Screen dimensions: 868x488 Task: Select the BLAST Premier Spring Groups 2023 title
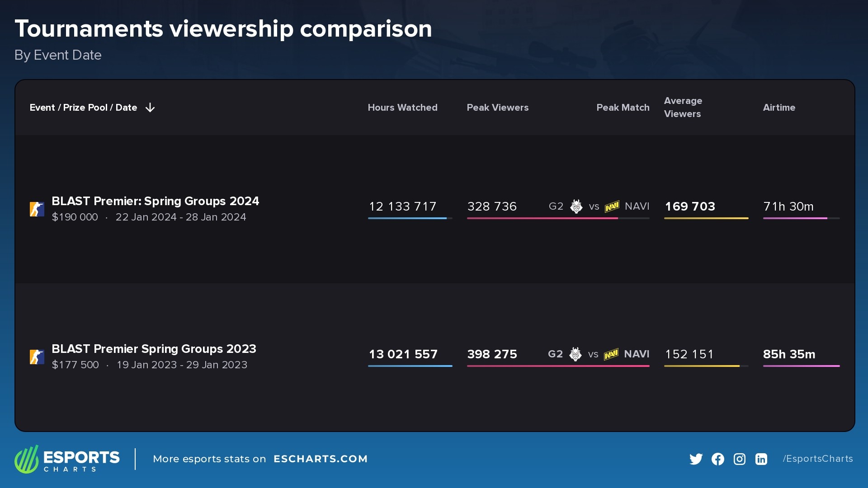[154, 349]
